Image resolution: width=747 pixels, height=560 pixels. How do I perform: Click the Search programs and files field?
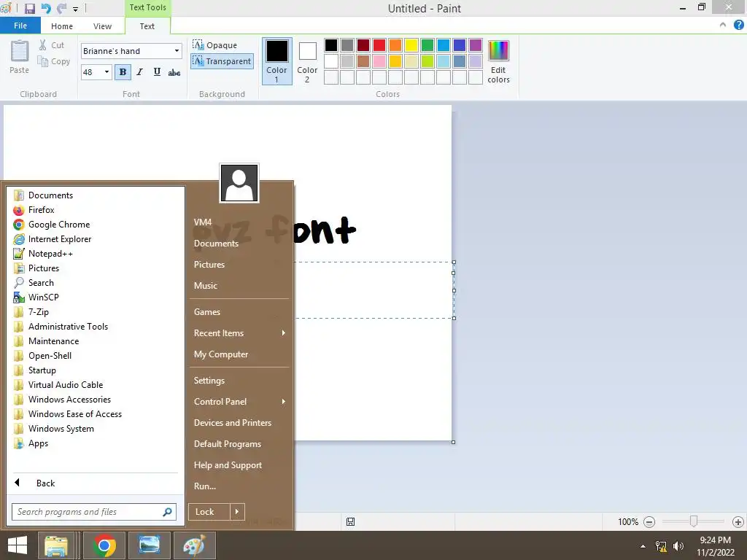pos(94,512)
